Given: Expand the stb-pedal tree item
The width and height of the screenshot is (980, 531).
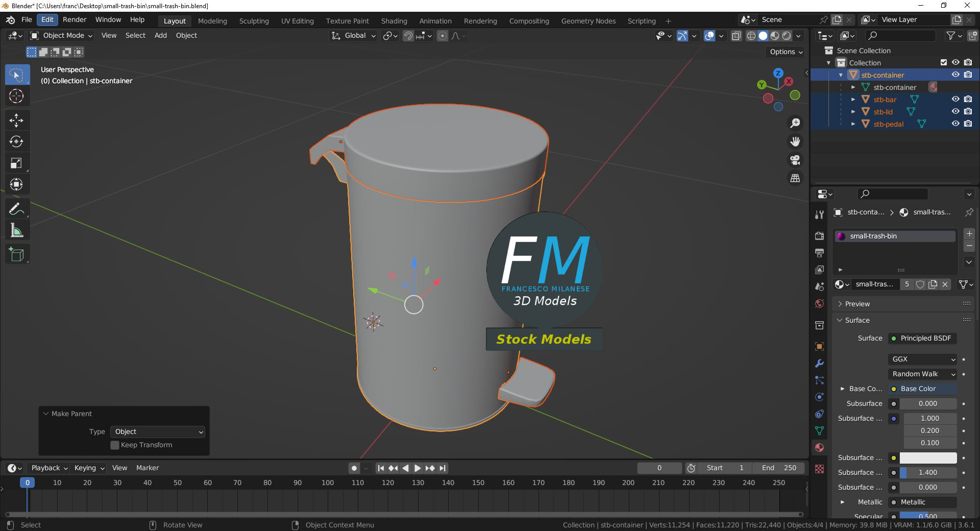Looking at the screenshot, I should pyautogui.click(x=853, y=124).
